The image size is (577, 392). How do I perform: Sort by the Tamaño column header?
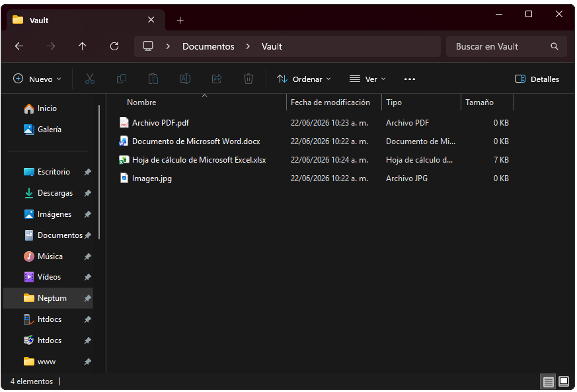click(479, 102)
